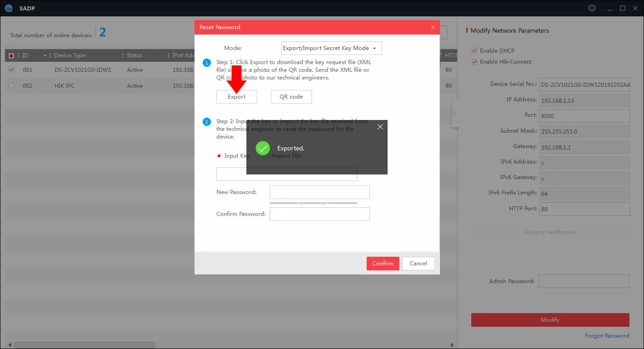
Task: Open the Forgot Password link
Action: [x=607, y=336]
